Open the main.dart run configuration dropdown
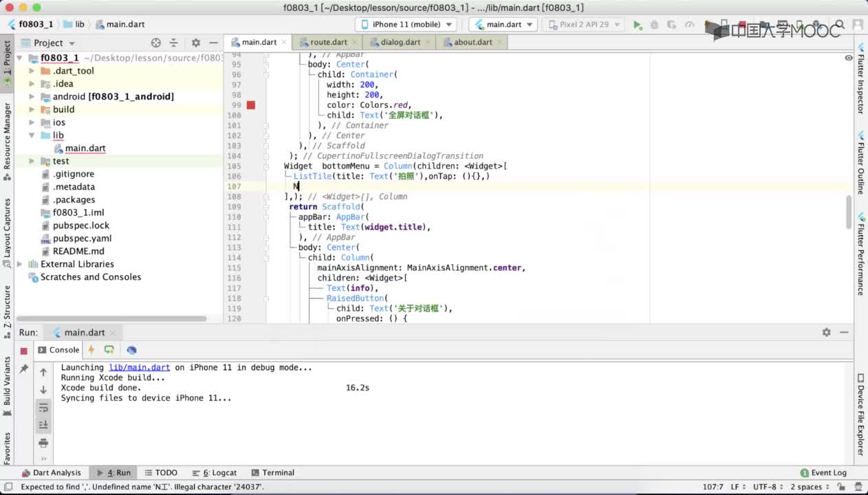 (x=503, y=24)
